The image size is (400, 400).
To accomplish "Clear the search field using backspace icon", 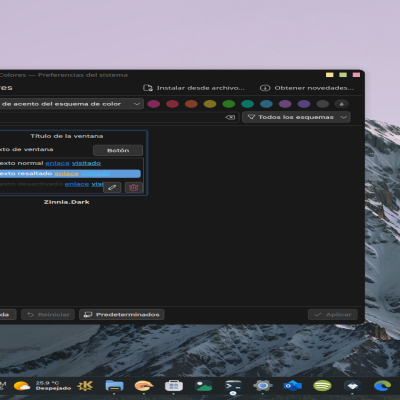I will [x=230, y=117].
